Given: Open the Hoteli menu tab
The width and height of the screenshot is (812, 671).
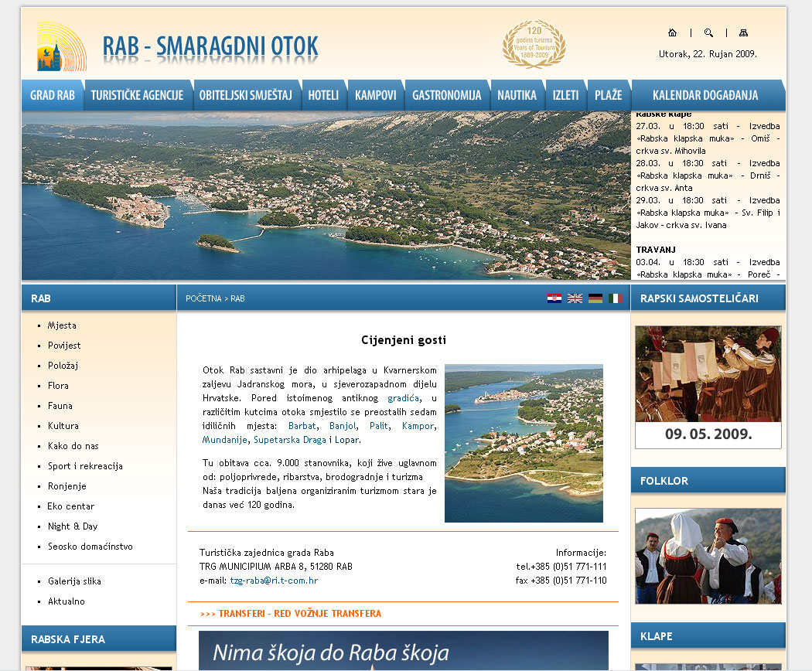Looking at the screenshot, I should point(323,96).
